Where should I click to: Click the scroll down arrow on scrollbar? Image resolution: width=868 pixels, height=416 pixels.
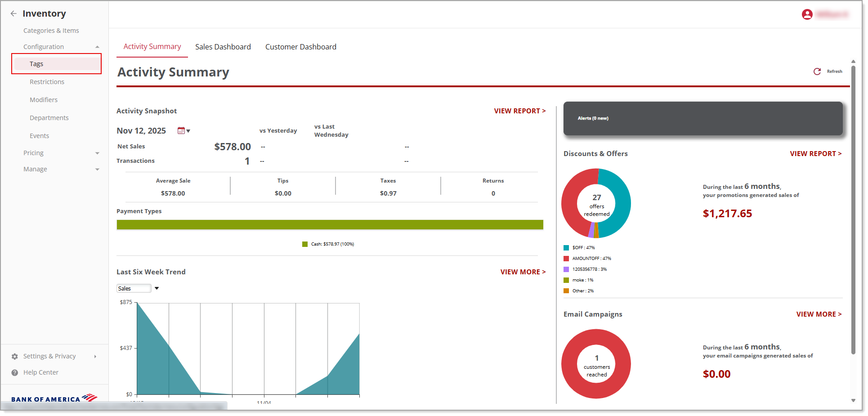click(853, 400)
